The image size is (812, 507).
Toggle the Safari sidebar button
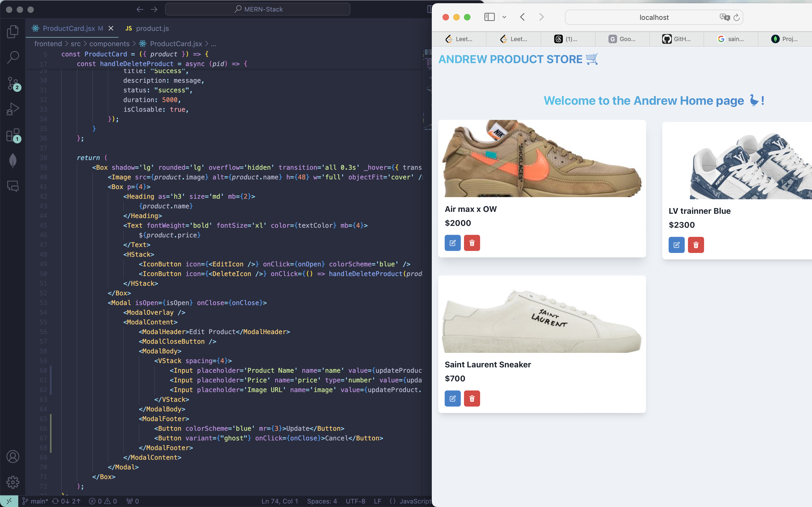point(490,17)
